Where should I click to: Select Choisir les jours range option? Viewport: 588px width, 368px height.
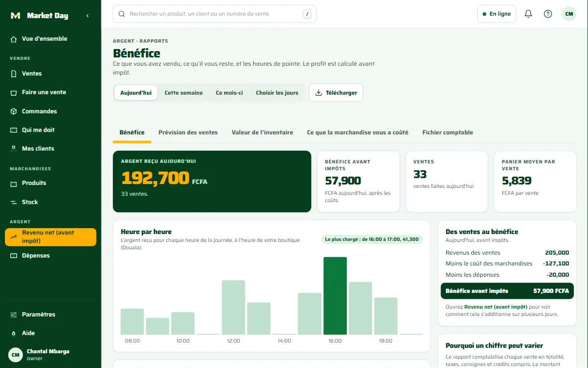coord(277,93)
